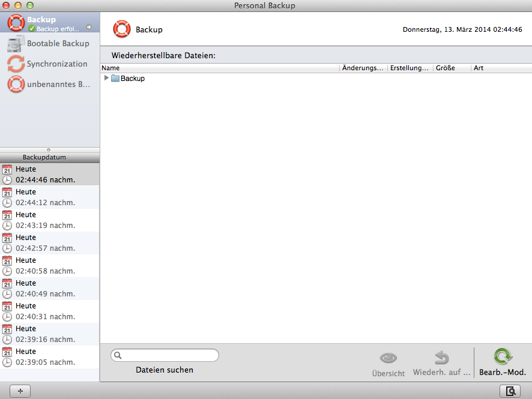
Task: Click the Übersicht eye icon
Action: click(x=388, y=358)
